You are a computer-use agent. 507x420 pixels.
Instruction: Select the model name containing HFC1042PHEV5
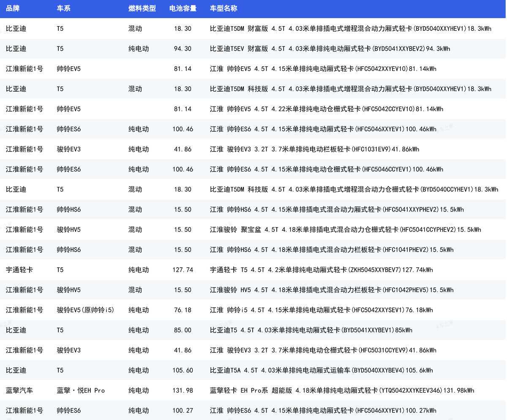coord(332,290)
